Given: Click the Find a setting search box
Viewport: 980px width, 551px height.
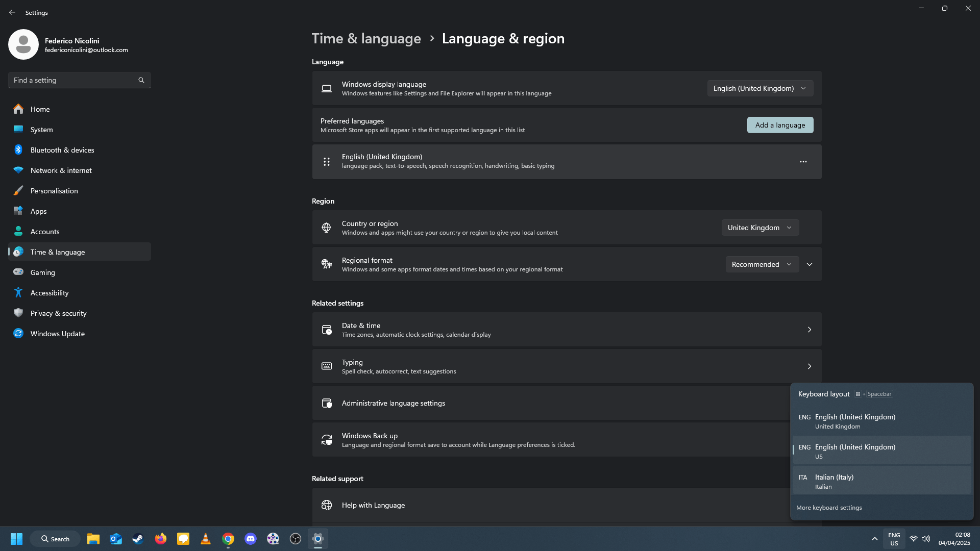Looking at the screenshot, I should 74,80.
